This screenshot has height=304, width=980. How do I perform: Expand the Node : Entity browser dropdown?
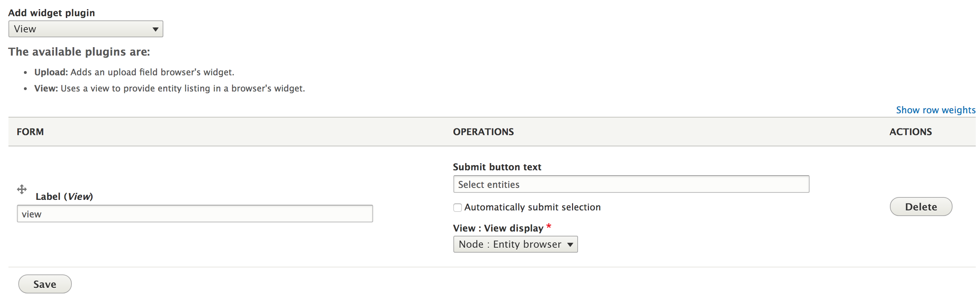(x=515, y=244)
